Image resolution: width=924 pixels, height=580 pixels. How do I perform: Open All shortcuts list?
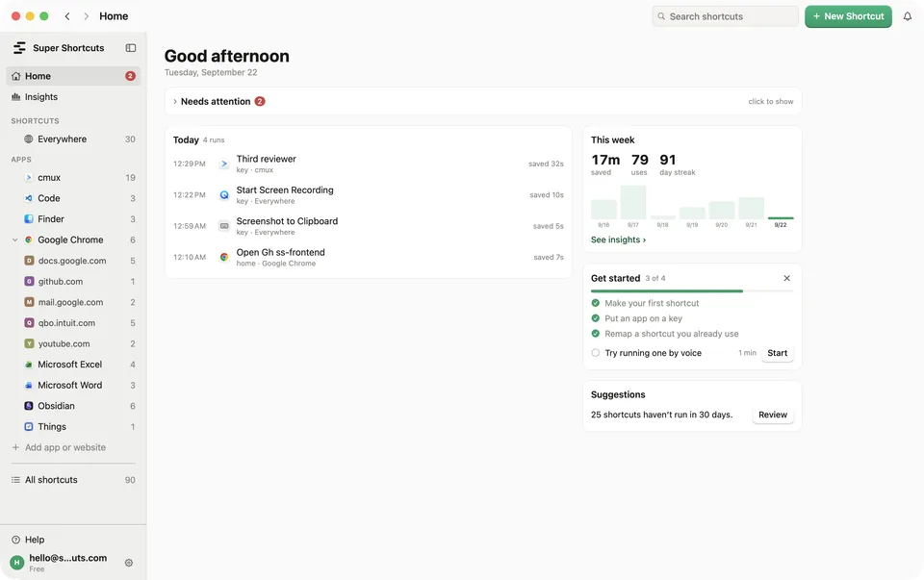[74, 480]
